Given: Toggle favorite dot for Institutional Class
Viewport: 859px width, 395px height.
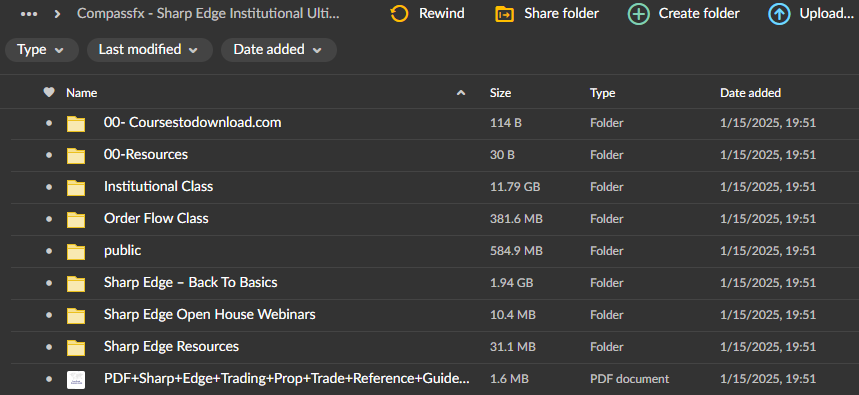Looking at the screenshot, I should (x=49, y=187).
